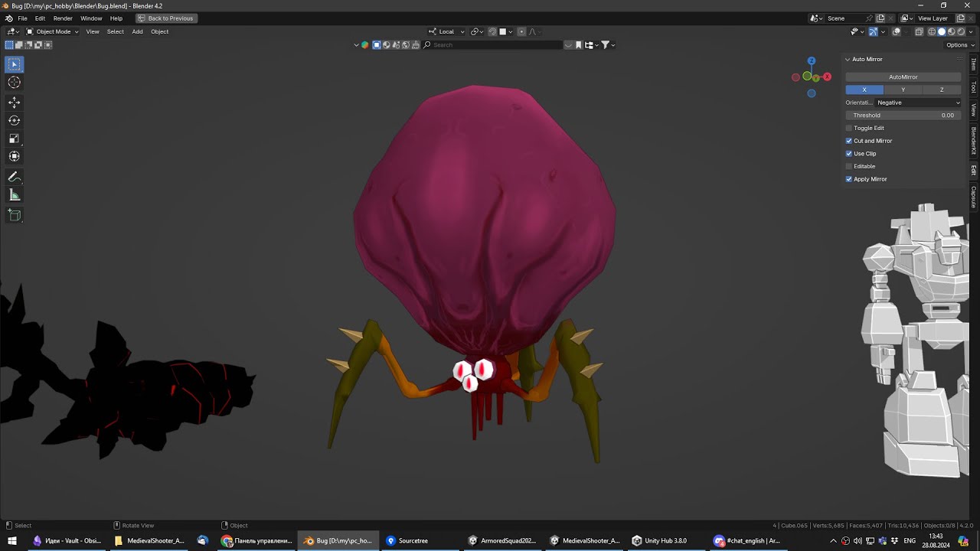
Task: Open the Local transform orientation dropdown
Action: pyautogui.click(x=446, y=31)
